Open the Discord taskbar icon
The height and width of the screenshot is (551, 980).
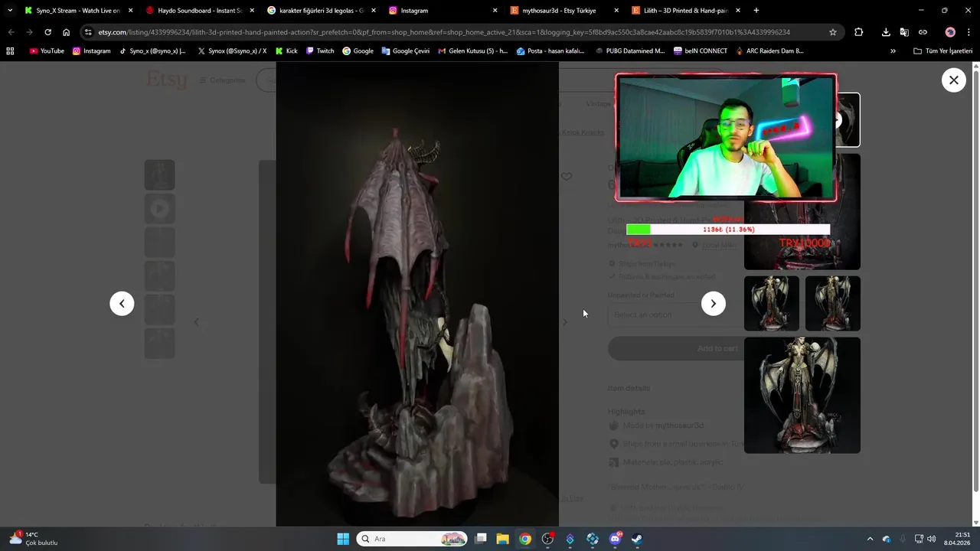point(615,539)
